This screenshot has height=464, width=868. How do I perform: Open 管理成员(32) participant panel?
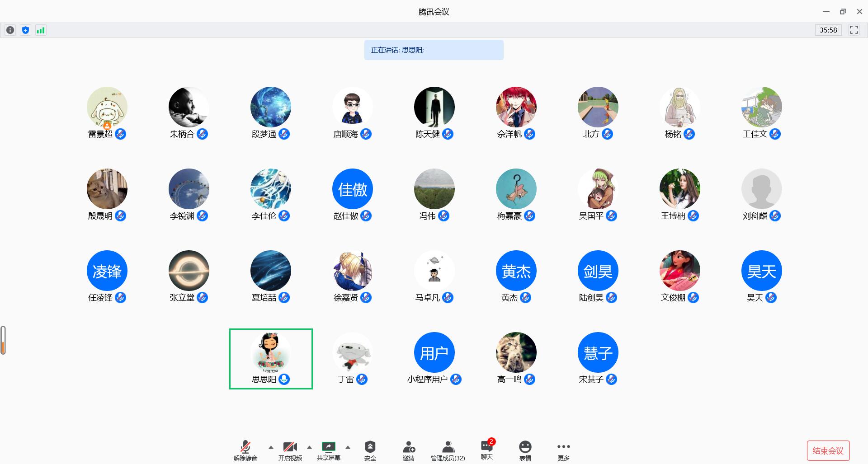[x=448, y=450]
